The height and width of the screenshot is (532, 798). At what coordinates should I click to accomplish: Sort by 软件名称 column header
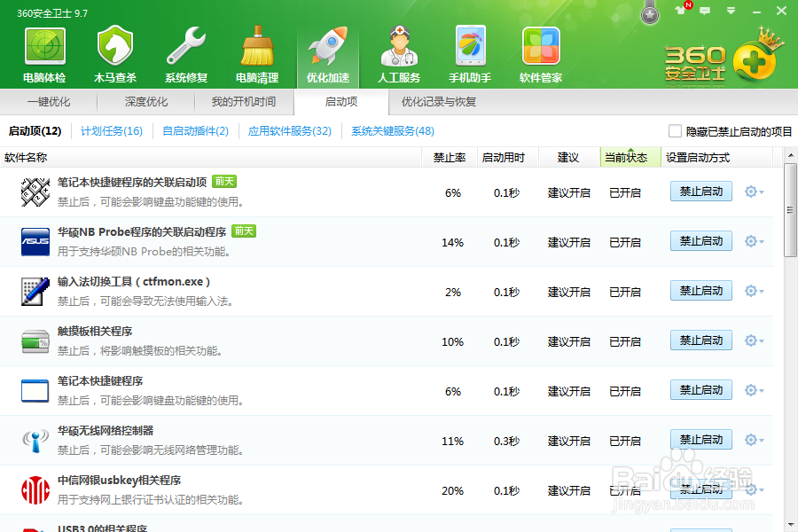point(211,158)
